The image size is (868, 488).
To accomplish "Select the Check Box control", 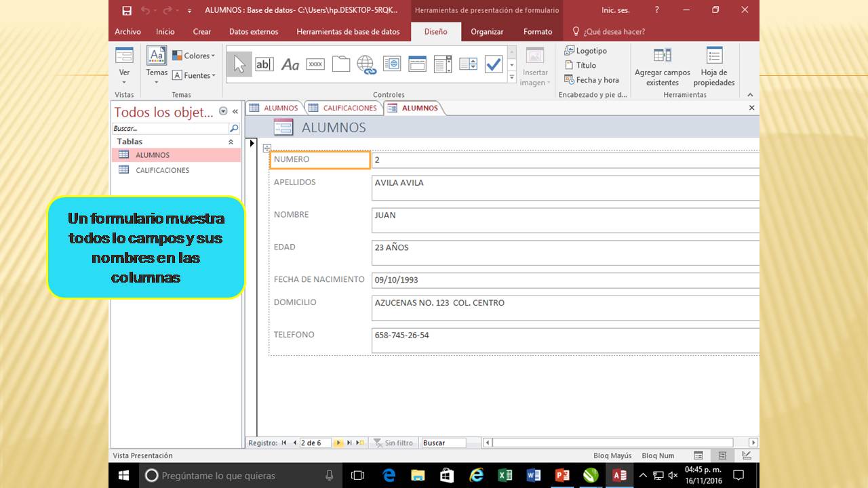I will pyautogui.click(x=494, y=64).
